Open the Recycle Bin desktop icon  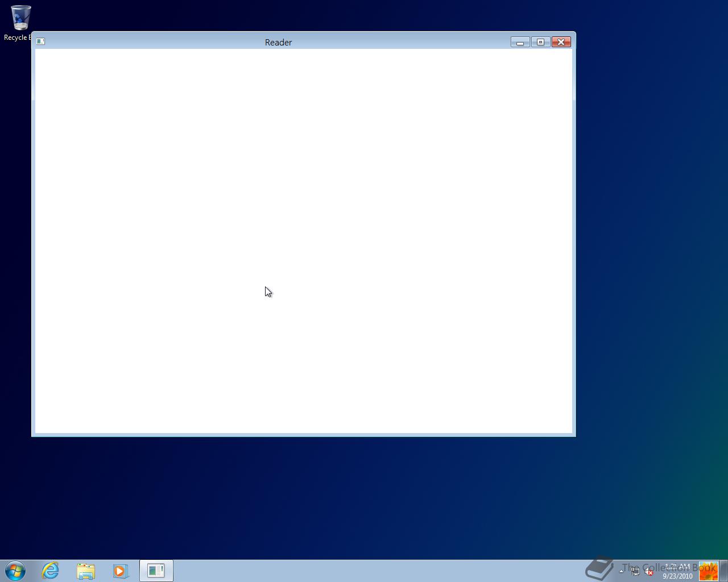tap(19, 23)
